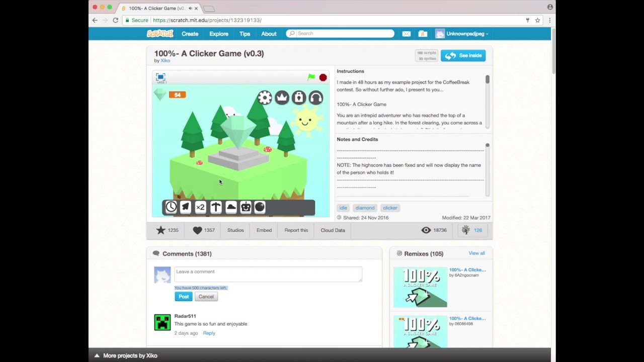Select the pickaxe upgrade in shop bar
The image size is (644, 362).
coord(215,207)
